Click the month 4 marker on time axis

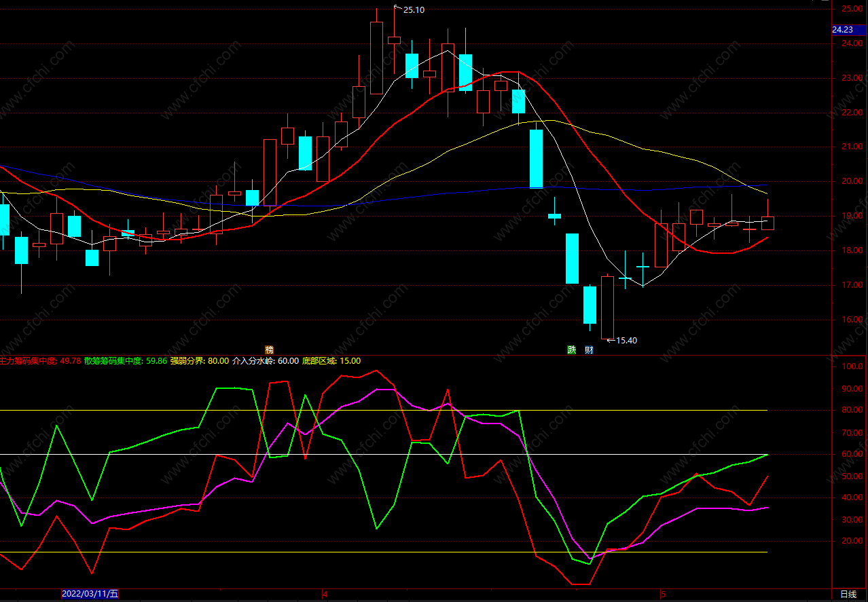[x=325, y=595]
